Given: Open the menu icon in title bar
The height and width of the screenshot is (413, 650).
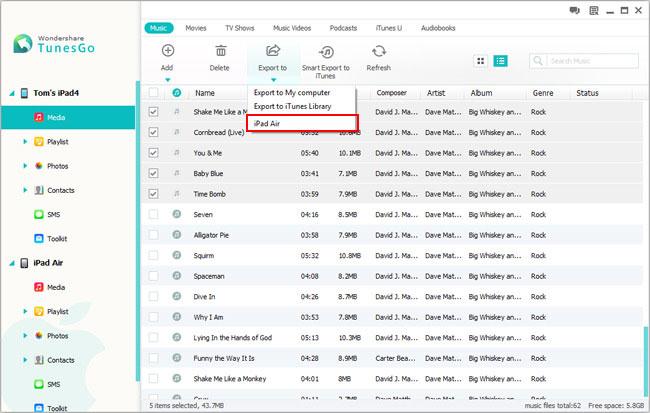Looking at the screenshot, I should 594,11.
